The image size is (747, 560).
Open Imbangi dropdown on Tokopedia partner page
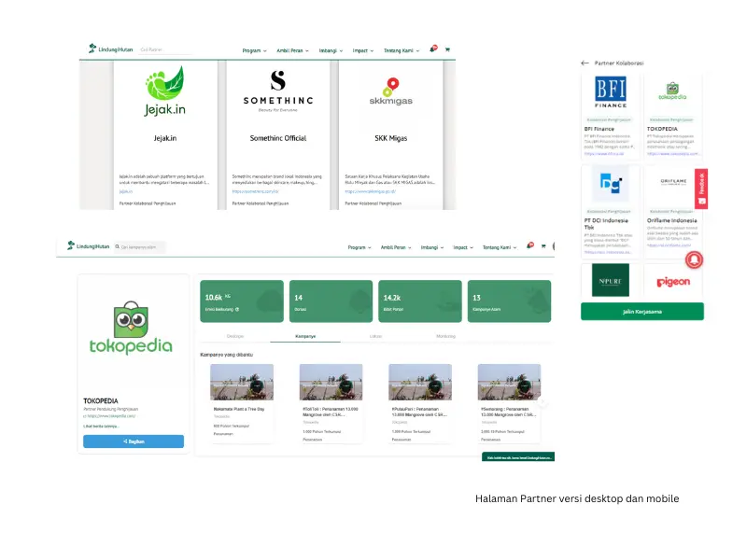(x=432, y=247)
